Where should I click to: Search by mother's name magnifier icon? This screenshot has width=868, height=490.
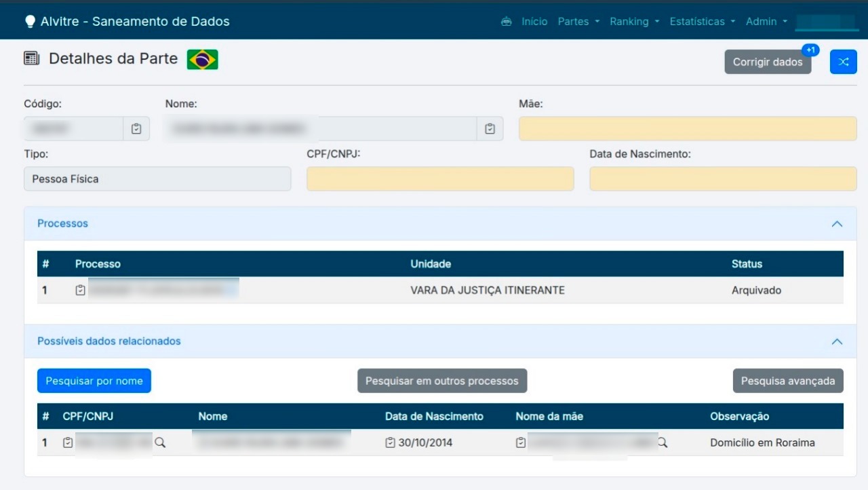[663, 442]
